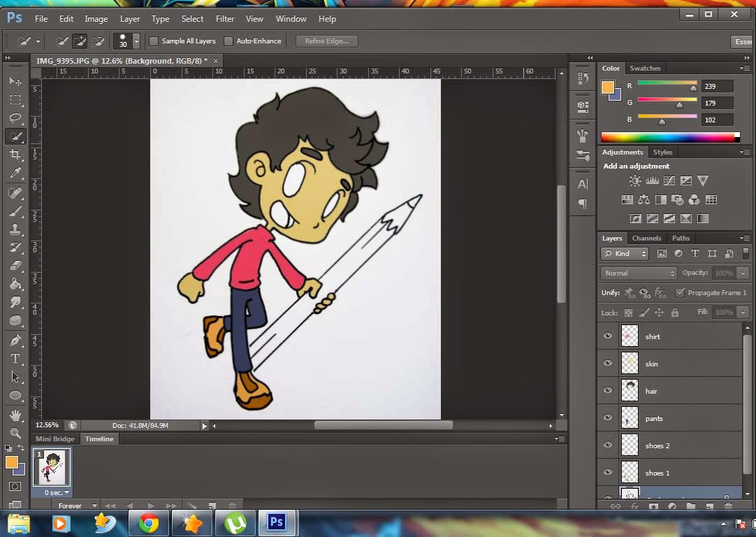Switch to the Mini Bridge tab
Viewport: 756px width, 537px height.
click(x=55, y=438)
